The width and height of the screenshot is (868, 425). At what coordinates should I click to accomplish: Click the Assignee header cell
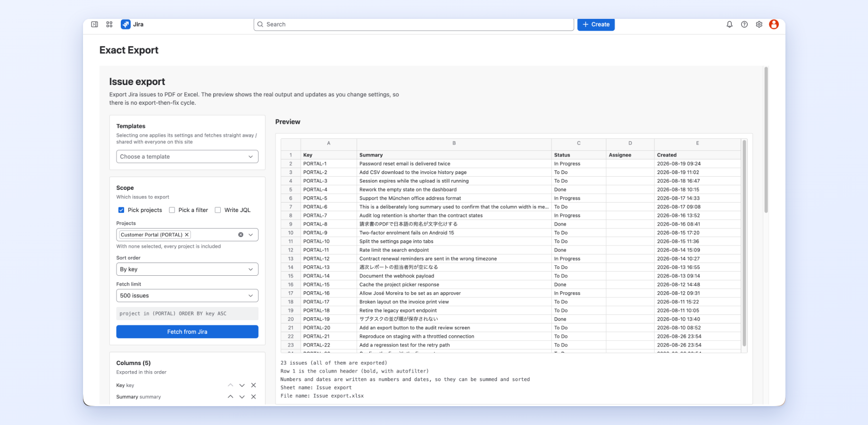[630, 155]
